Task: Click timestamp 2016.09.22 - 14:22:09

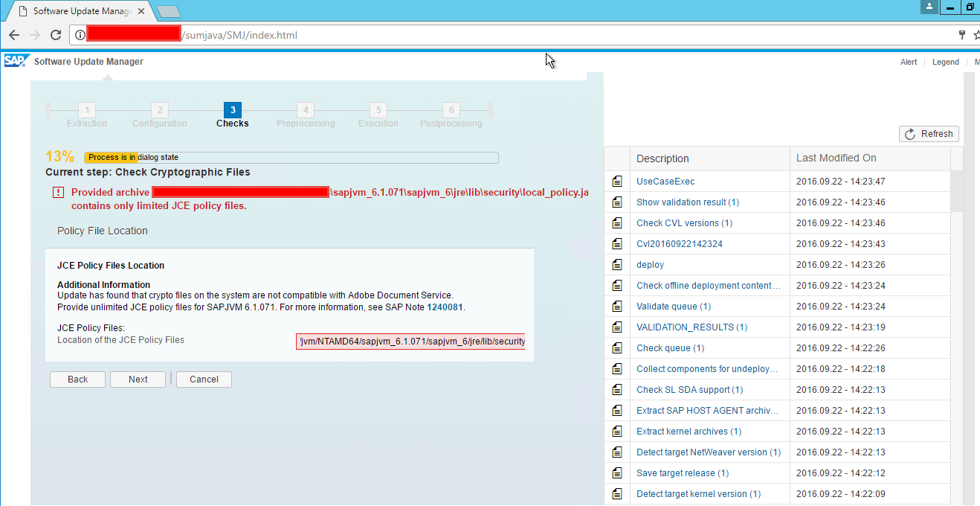Action: pos(841,494)
